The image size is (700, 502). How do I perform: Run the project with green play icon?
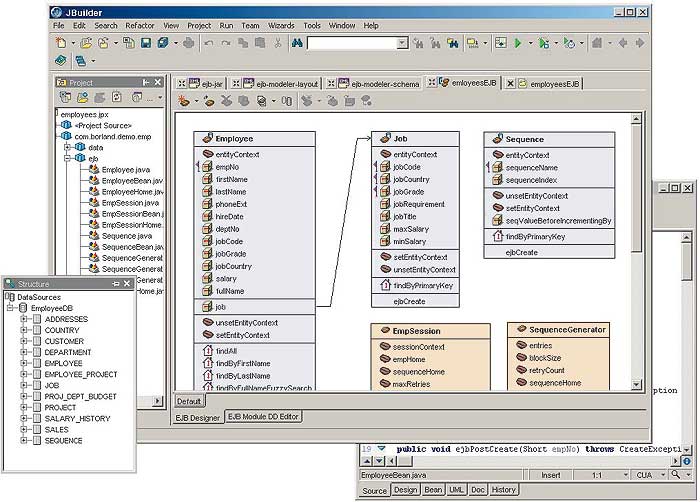point(518,43)
